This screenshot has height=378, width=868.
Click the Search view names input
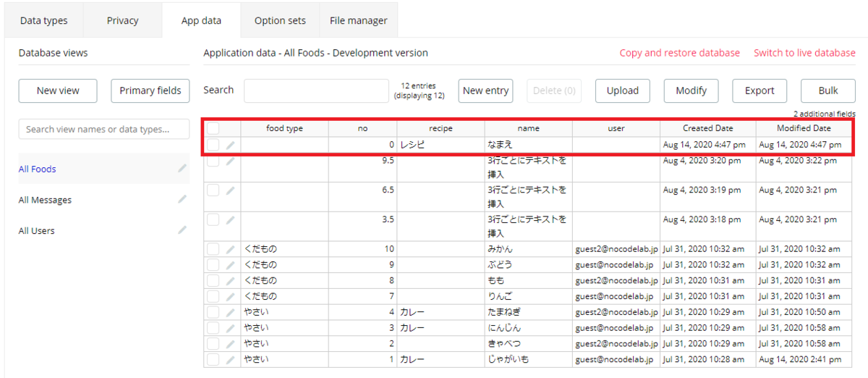[104, 129]
